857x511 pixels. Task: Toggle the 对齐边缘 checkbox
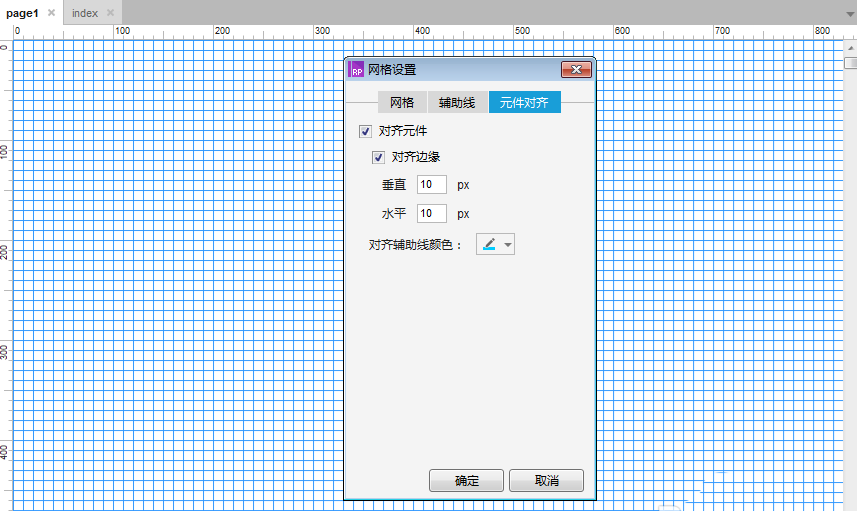pyautogui.click(x=379, y=157)
